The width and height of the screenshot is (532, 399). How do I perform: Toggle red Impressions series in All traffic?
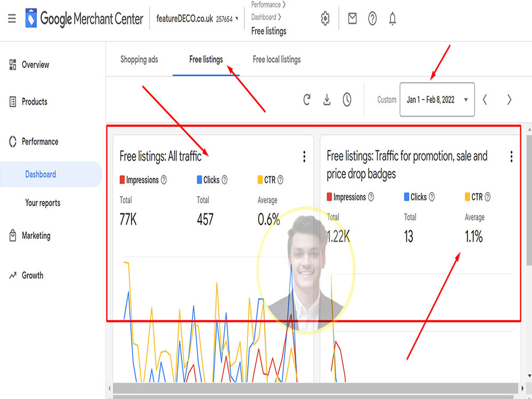coord(122,180)
